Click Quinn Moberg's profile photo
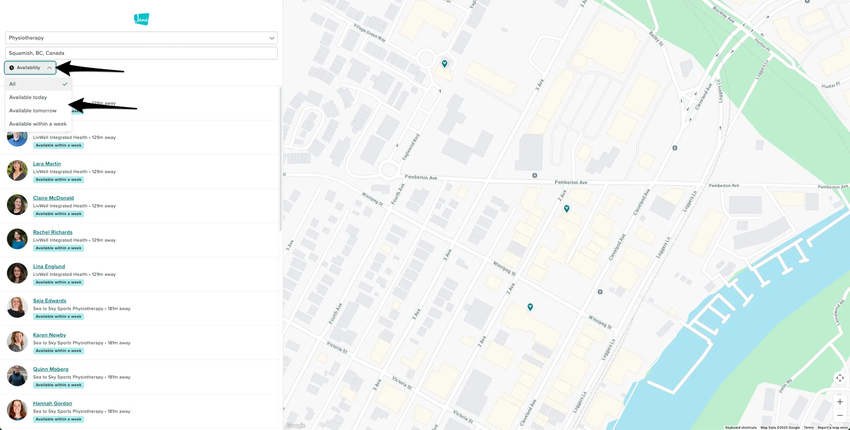850x430 pixels. pos(17,376)
